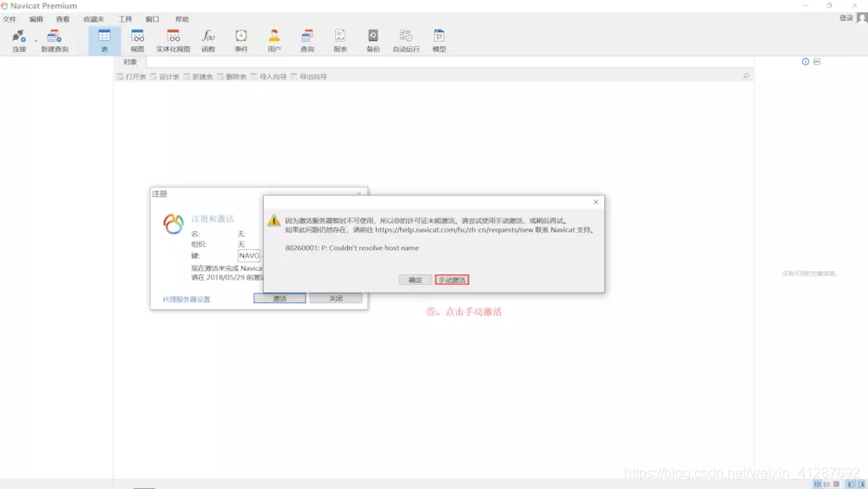Viewport: 868px width, 489px height.
Task: Open the 连接 connection tool
Action: [x=19, y=41]
